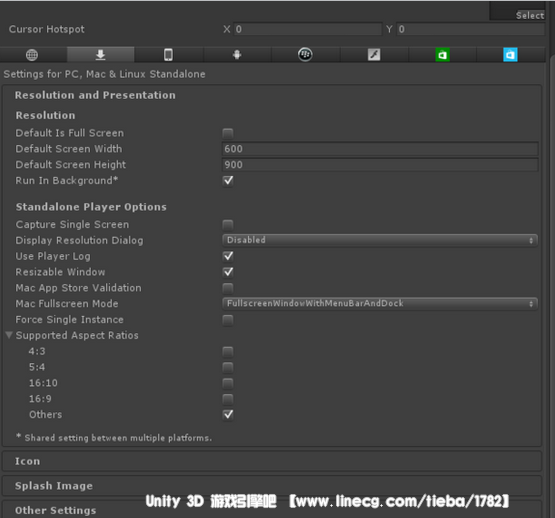Open Display Resolution Dialog dropdown

[380, 240]
